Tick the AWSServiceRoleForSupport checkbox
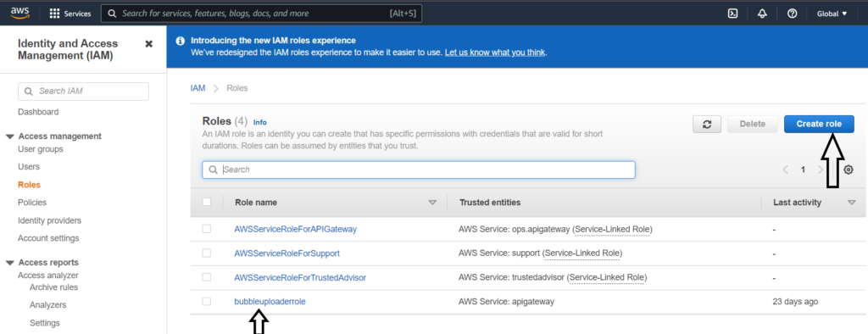Screen dimensions: 868x334 click(x=207, y=253)
